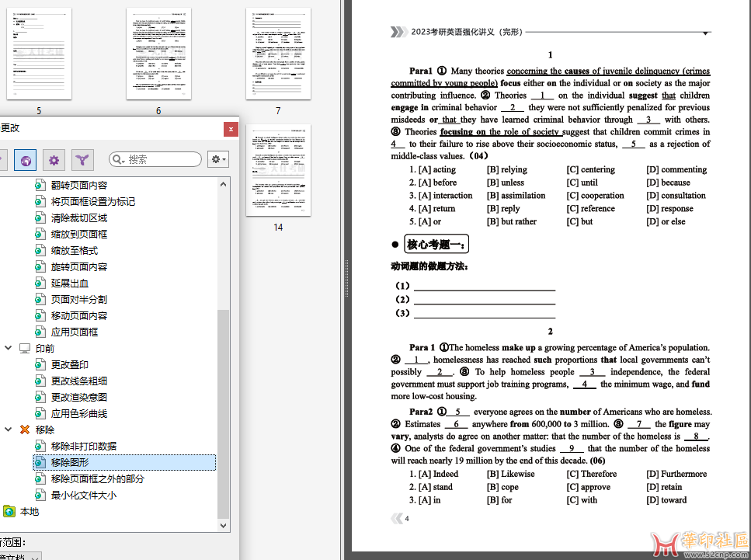Image resolution: width=751 pixels, height=560 pixels.
Task: Click the icon beside 翻转页面内容
Action: [40, 186]
